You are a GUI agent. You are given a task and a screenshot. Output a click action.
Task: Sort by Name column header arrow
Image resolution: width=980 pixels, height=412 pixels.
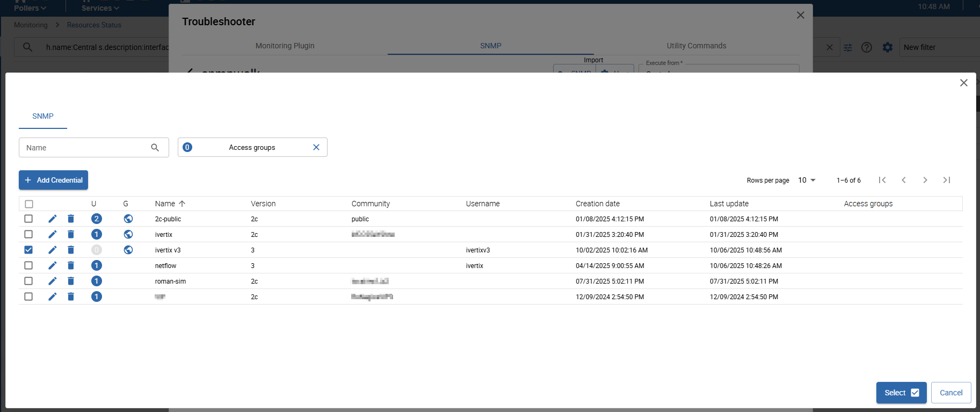coord(182,204)
